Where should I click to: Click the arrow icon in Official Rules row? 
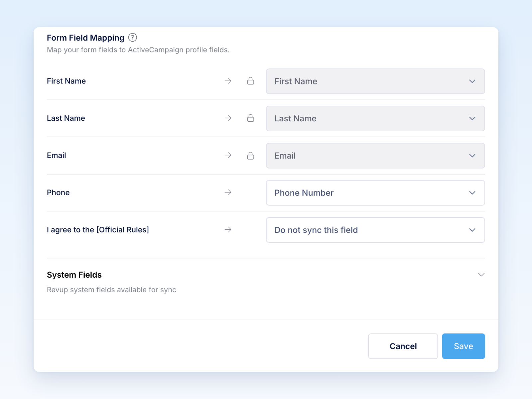228,230
